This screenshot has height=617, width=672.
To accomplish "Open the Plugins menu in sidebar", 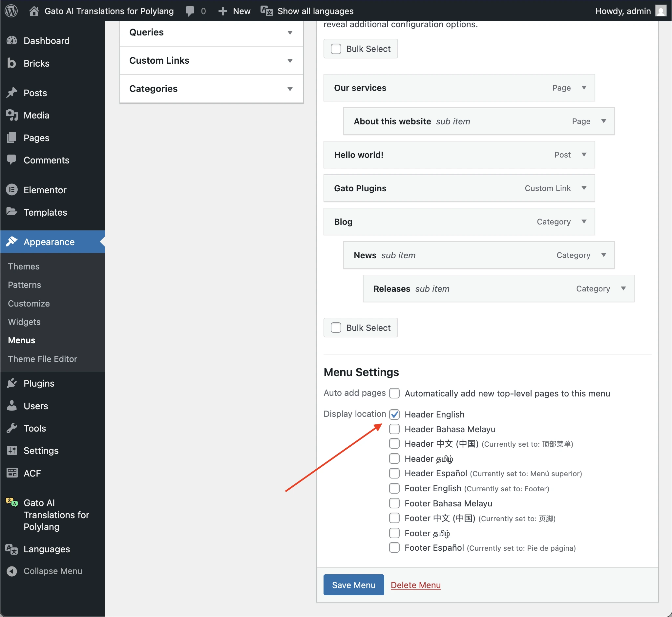I will click(x=39, y=383).
